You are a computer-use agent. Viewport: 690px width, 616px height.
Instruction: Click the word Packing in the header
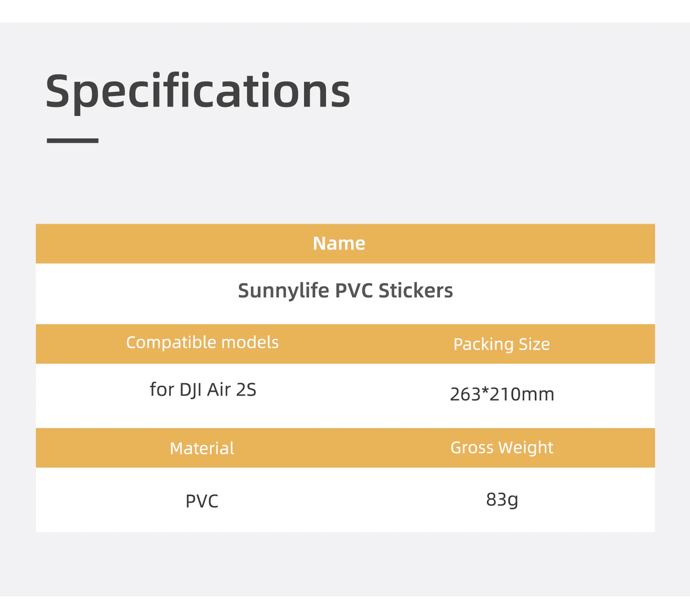coord(483,344)
